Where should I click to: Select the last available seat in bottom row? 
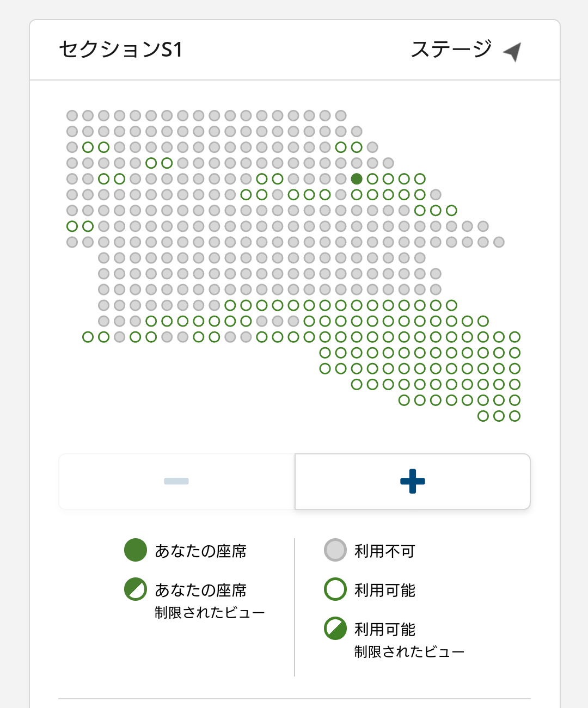click(x=514, y=416)
